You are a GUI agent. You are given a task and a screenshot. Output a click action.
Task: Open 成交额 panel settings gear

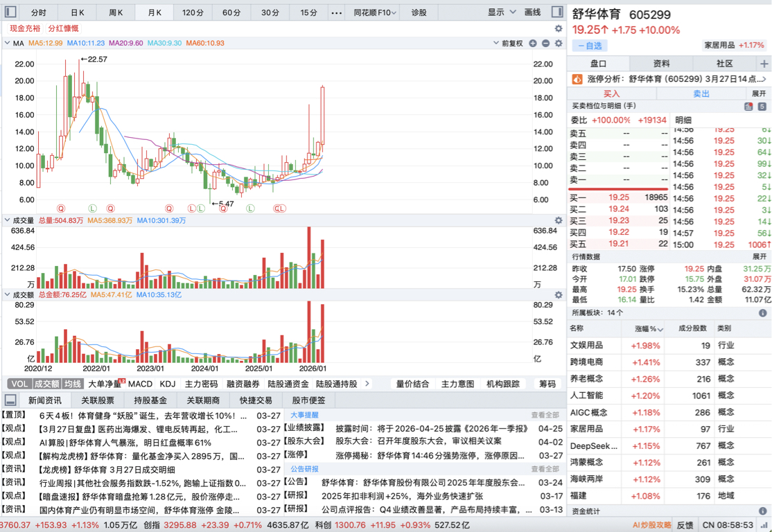[x=559, y=295]
